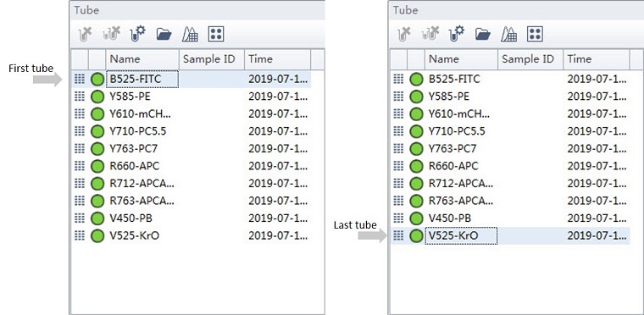Click grid icon of Y763-PC7 row, left panel
This screenshot has height=315, width=644.
pos(80,148)
